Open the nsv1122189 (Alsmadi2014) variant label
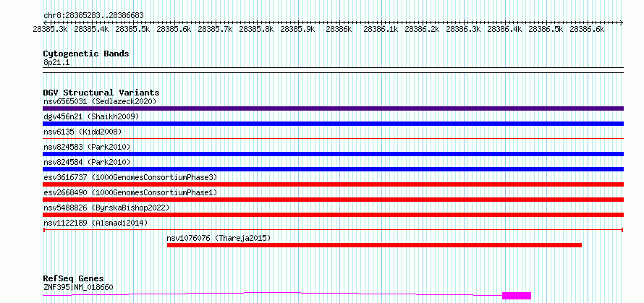This screenshot has height=303, width=644. tap(96, 223)
